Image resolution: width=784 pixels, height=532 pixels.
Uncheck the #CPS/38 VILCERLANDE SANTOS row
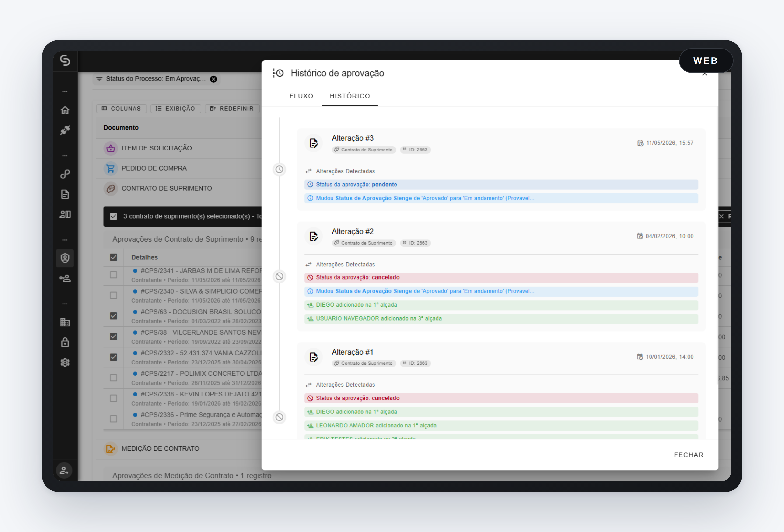[114, 337]
